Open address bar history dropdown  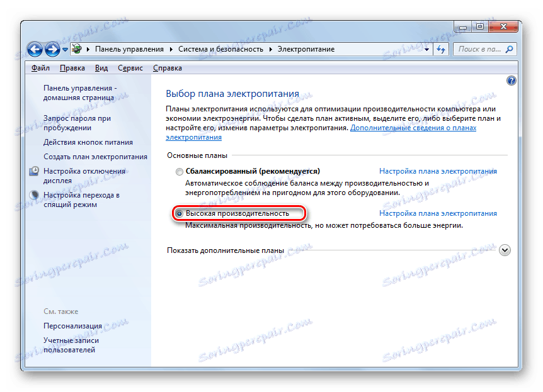426,50
